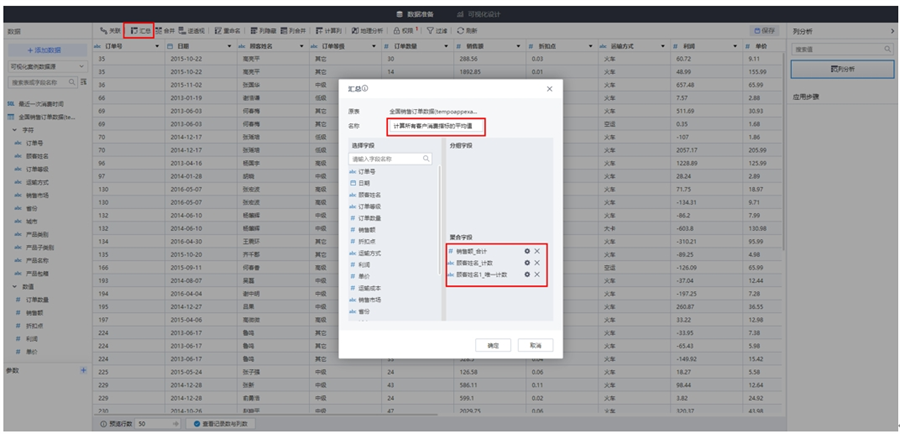This screenshot has width=900, height=434.
Task: Add a parameter with the plus icon
Action: [x=83, y=370]
